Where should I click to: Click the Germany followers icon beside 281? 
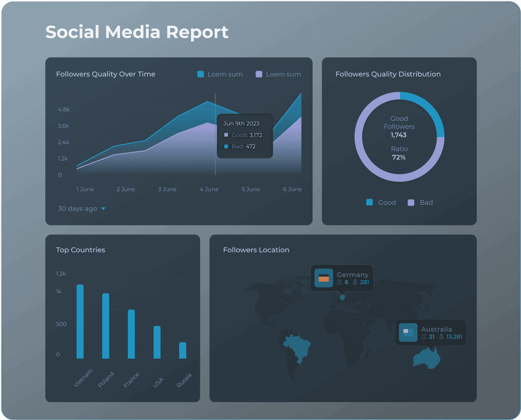355,282
